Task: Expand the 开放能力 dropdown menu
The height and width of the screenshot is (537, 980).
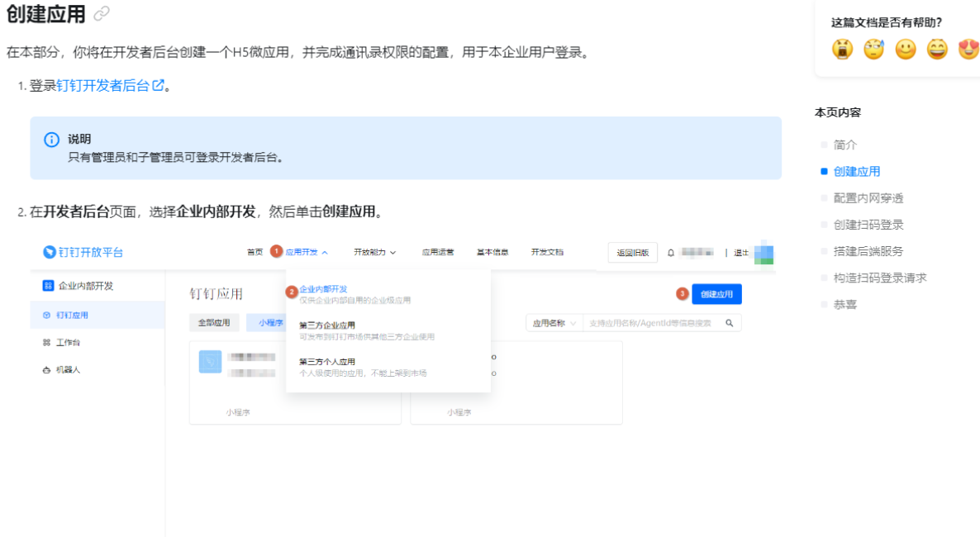Action: (374, 252)
